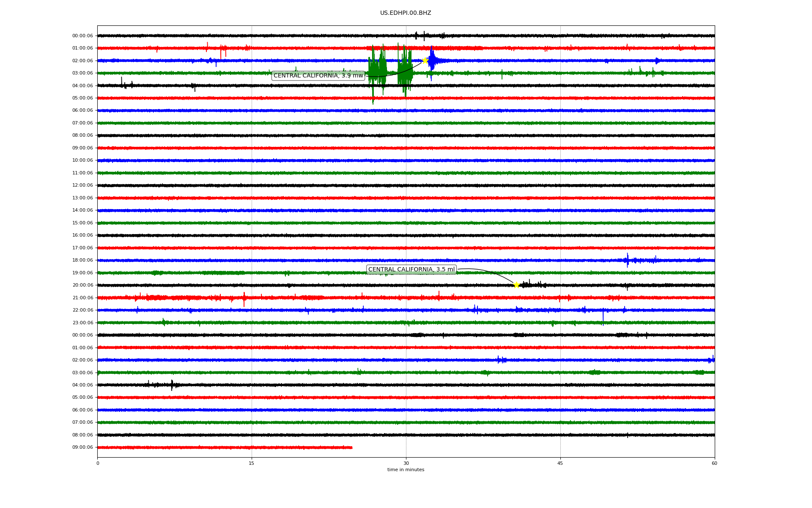
Task: Click the 15 tick on time axis
Action: coord(252,463)
